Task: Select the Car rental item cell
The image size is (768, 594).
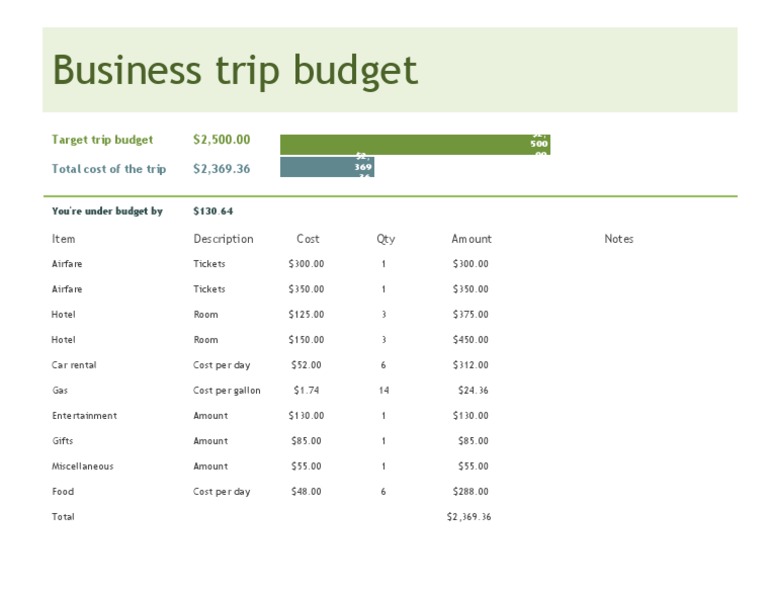Action: [x=74, y=365]
